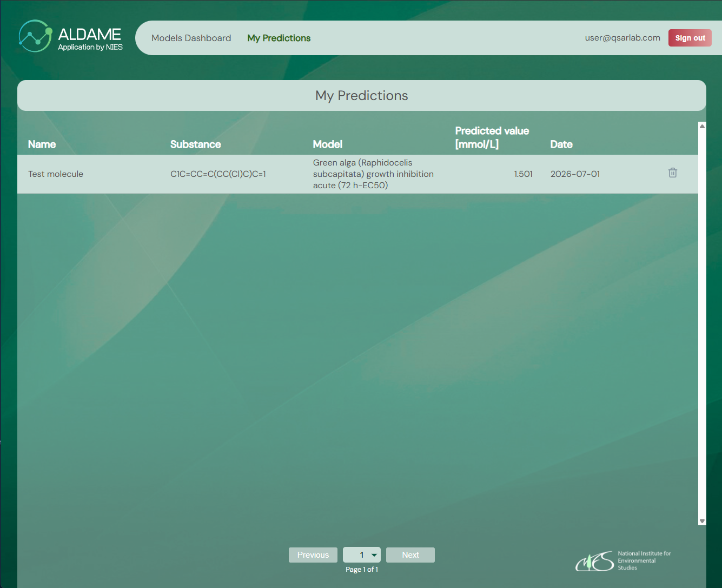722x588 pixels.
Task: Go to the Previous page
Action: 313,555
